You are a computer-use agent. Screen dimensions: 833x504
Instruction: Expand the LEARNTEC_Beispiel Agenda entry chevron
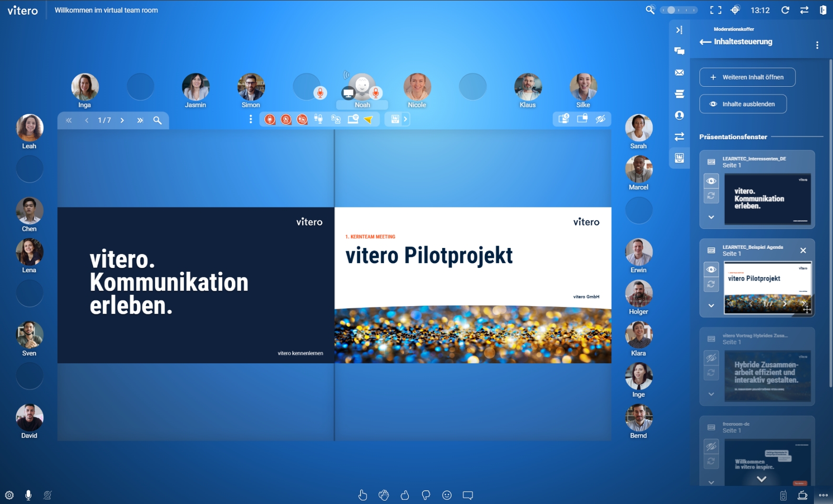click(711, 305)
